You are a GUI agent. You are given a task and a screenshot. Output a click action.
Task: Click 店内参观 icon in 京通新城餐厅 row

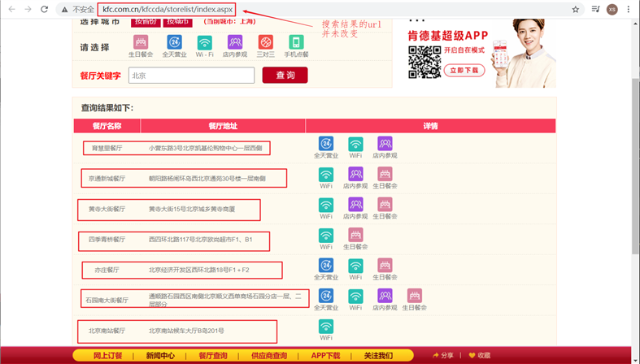[355, 174]
